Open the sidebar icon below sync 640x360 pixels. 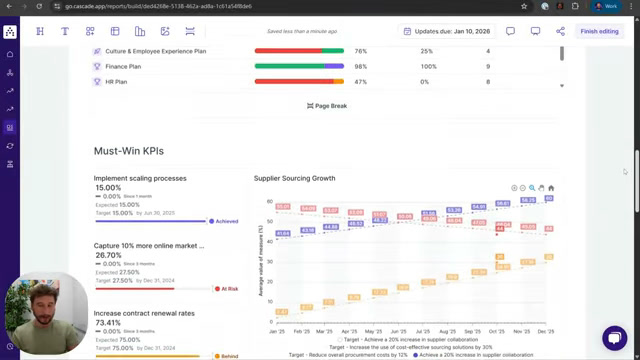[10, 164]
